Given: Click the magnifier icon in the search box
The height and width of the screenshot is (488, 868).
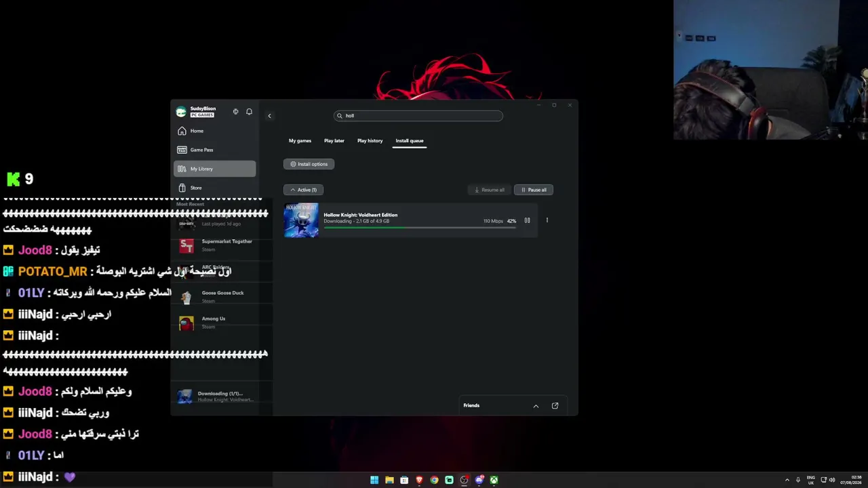Looking at the screenshot, I should pyautogui.click(x=340, y=116).
